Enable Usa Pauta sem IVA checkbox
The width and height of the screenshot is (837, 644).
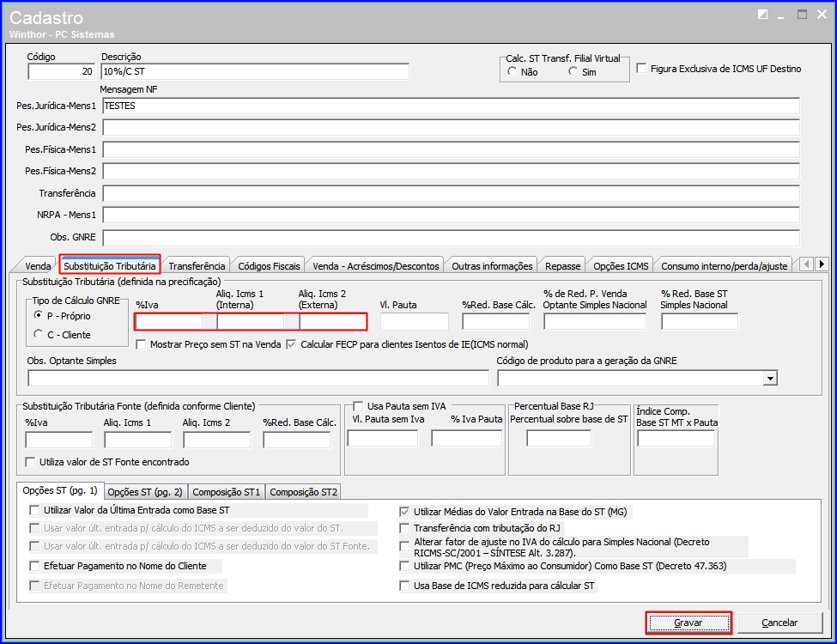point(358,406)
